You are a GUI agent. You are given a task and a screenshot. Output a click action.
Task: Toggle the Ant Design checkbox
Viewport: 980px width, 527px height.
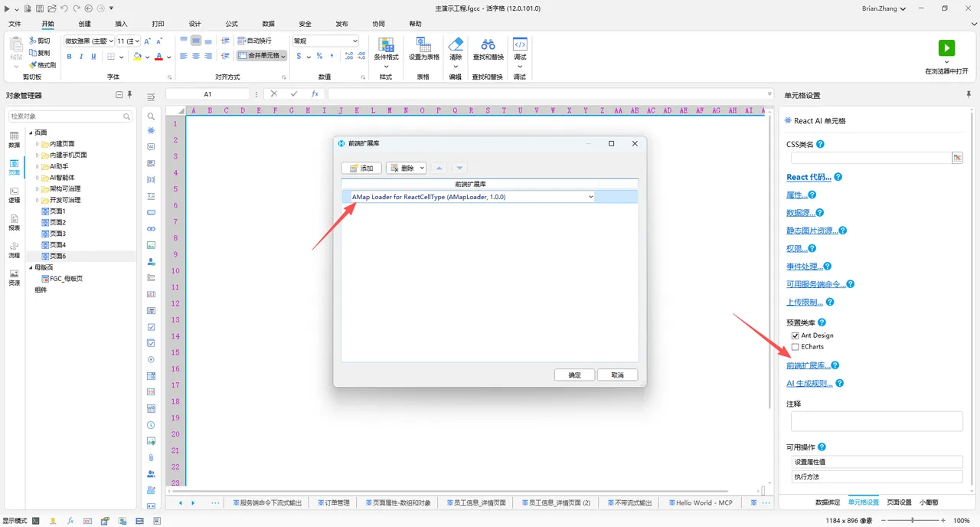coord(795,336)
